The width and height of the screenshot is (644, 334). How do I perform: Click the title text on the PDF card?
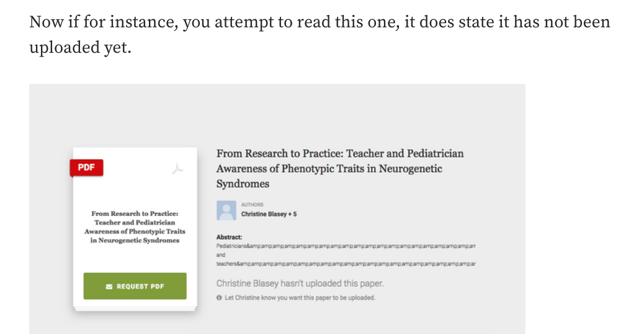click(135, 227)
